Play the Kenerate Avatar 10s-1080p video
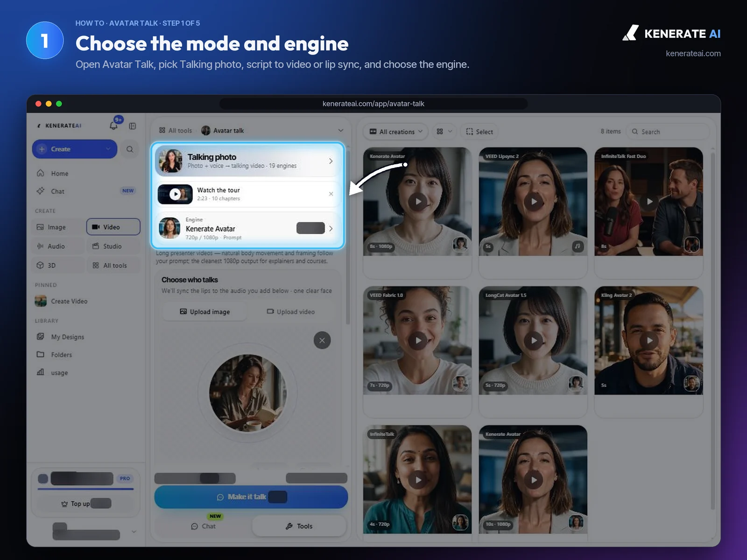 coord(534,480)
